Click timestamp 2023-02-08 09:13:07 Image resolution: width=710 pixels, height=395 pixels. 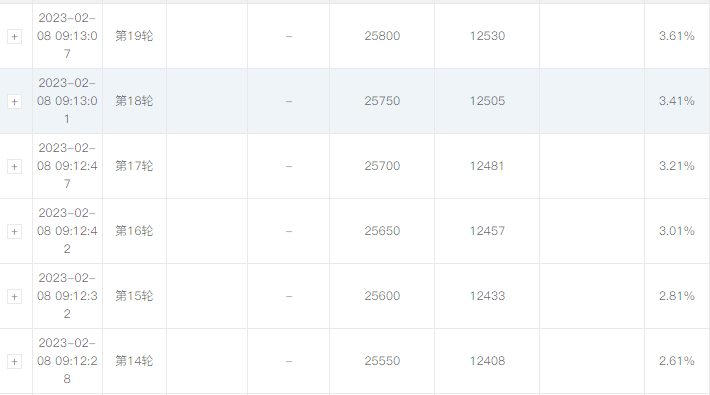pyautogui.click(x=67, y=36)
